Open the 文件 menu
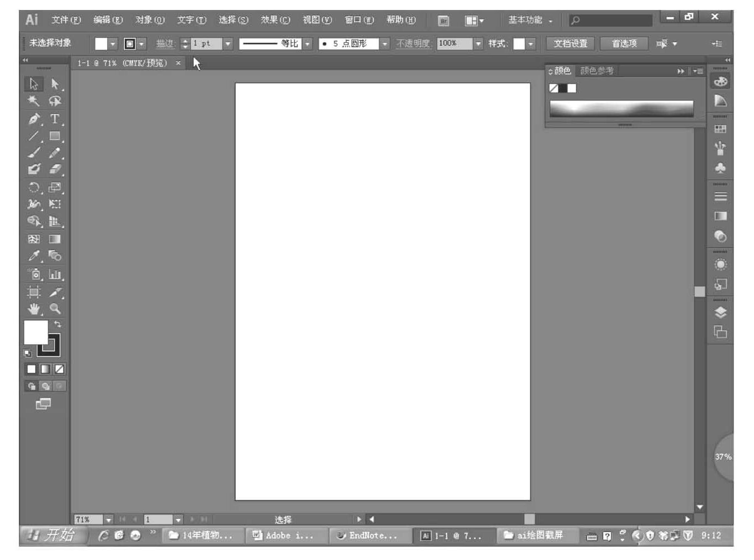Screen dimensions: 754x560 (x=66, y=20)
